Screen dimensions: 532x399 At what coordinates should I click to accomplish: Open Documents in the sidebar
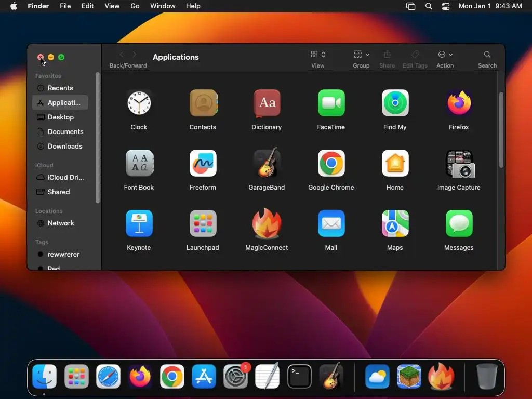(60, 131)
